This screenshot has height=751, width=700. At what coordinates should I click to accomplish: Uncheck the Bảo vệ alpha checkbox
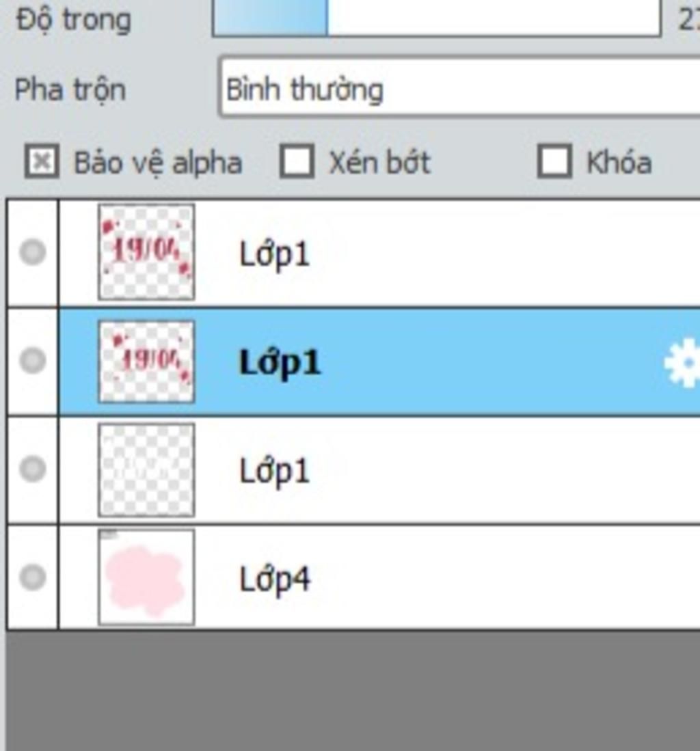(42, 161)
